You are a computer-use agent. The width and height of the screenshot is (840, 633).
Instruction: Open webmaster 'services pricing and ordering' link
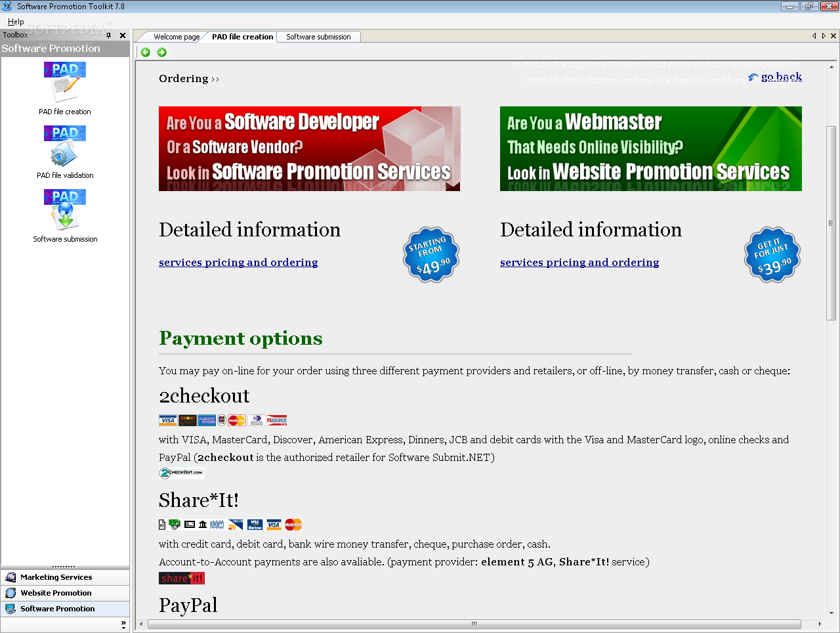579,263
